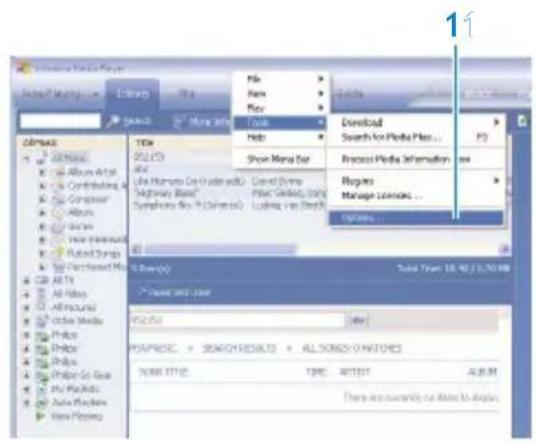Expand the Composer tree node
Image resolution: width=537 pixels, height=443 pixels.
pos(42,199)
